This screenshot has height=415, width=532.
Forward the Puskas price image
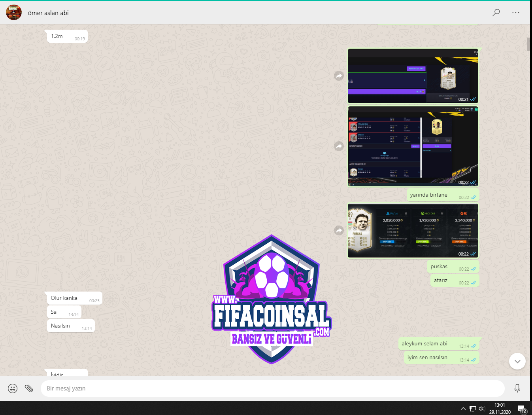coord(339,230)
